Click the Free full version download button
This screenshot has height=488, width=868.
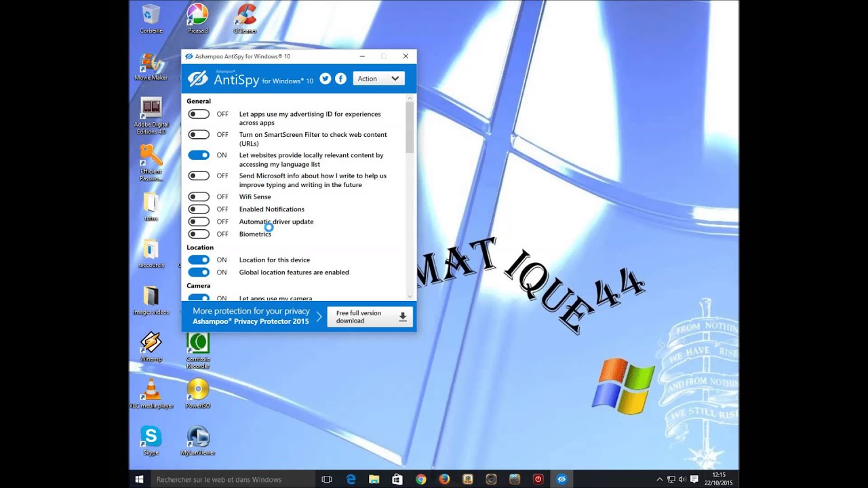click(370, 317)
